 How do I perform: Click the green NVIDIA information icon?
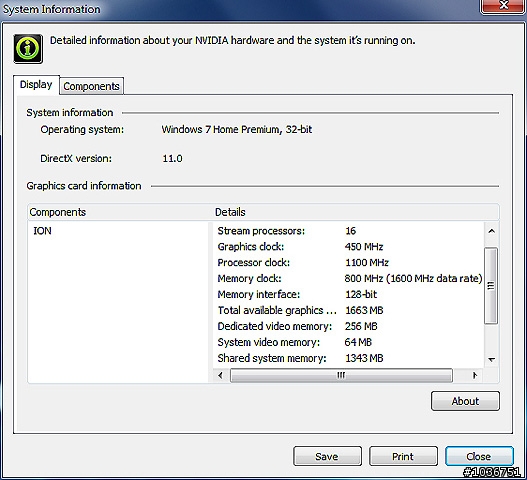[28, 49]
